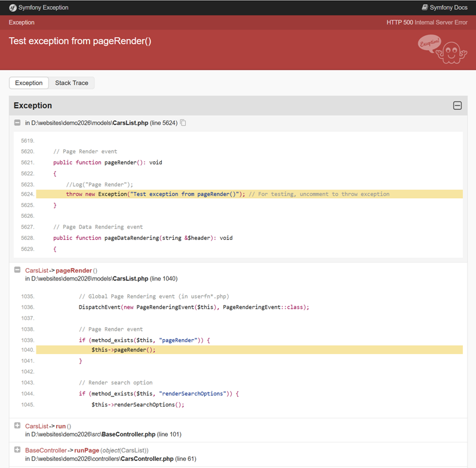Open the Symfony Docs link
The image size is (476, 468).
tap(444, 7)
